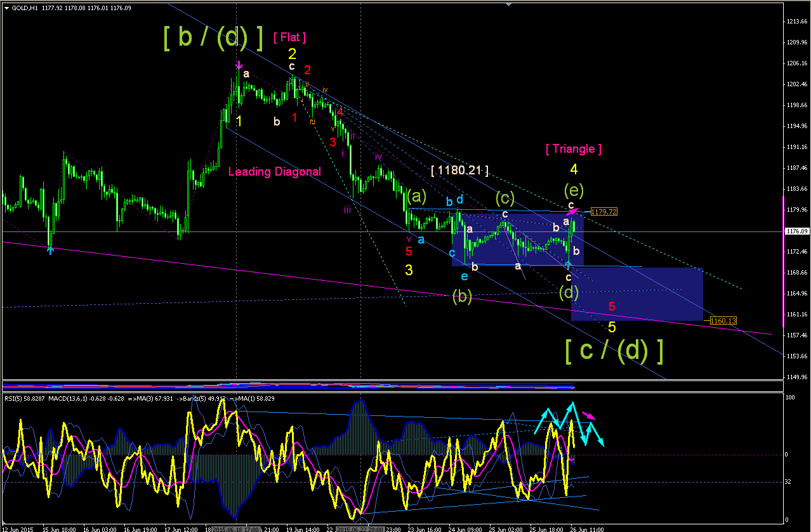Viewport: 811px width, 532px height.
Task: Click the magenta arrow beside the 1179.72 price label
Action: (572, 212)
